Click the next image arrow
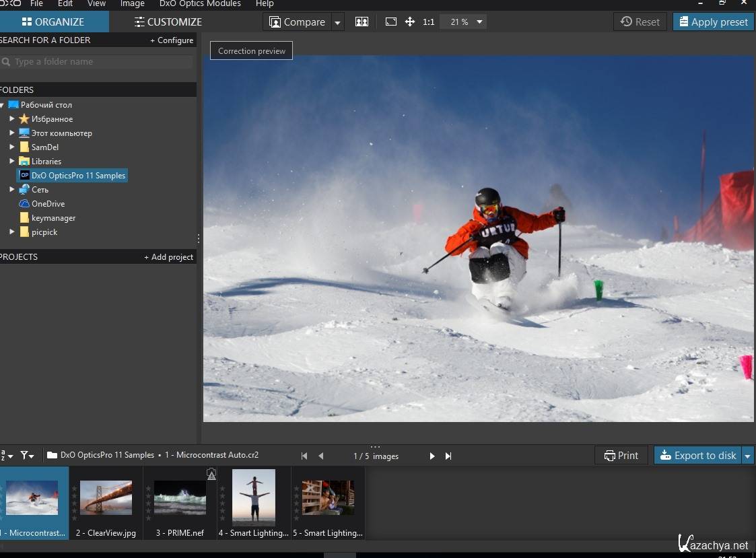Viewport: 756px width, 558px height. click(432, 456)
